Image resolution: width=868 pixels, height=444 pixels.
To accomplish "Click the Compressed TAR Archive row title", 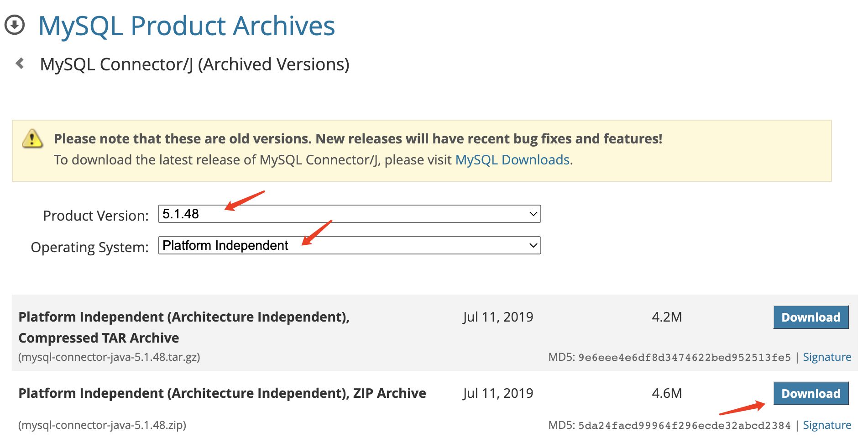I will pos(184,328).
